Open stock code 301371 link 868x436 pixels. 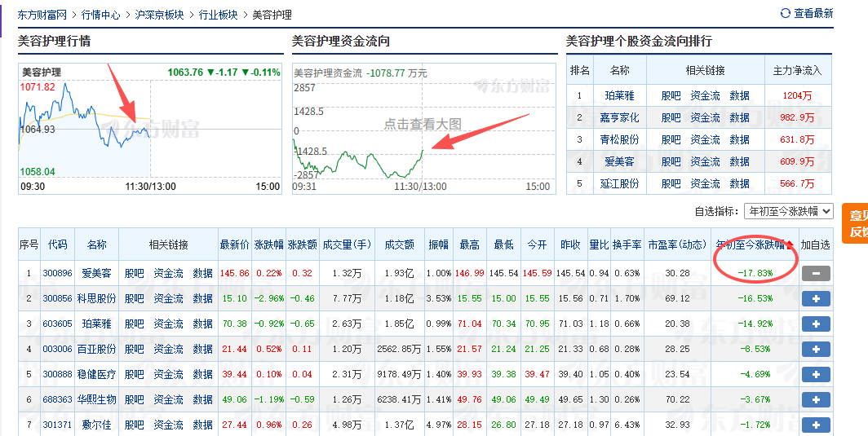pos(58,425)
